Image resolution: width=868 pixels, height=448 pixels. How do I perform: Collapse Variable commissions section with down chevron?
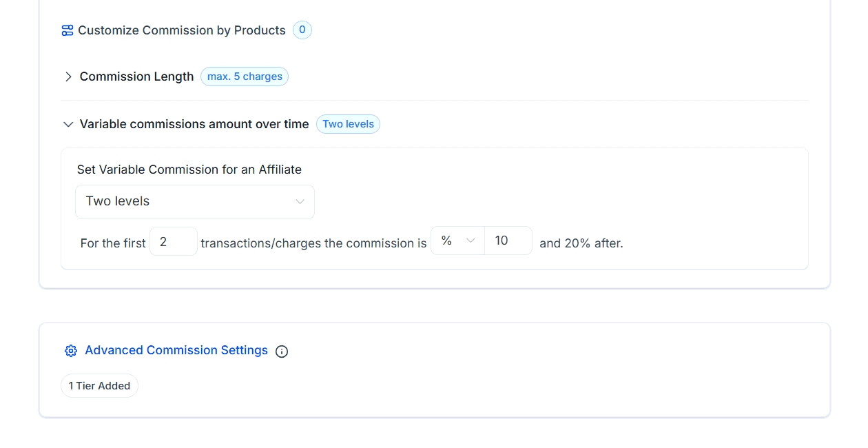[x=68, y=125]
